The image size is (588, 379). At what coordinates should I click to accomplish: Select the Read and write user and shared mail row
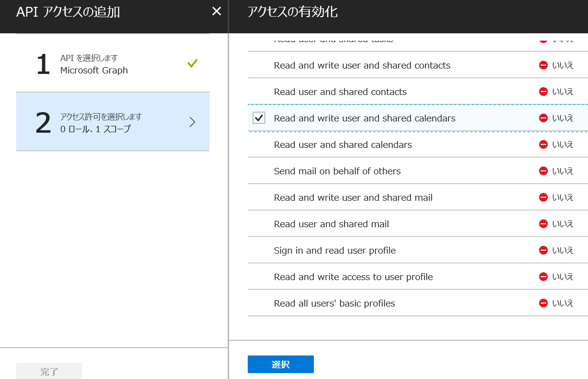353,197
